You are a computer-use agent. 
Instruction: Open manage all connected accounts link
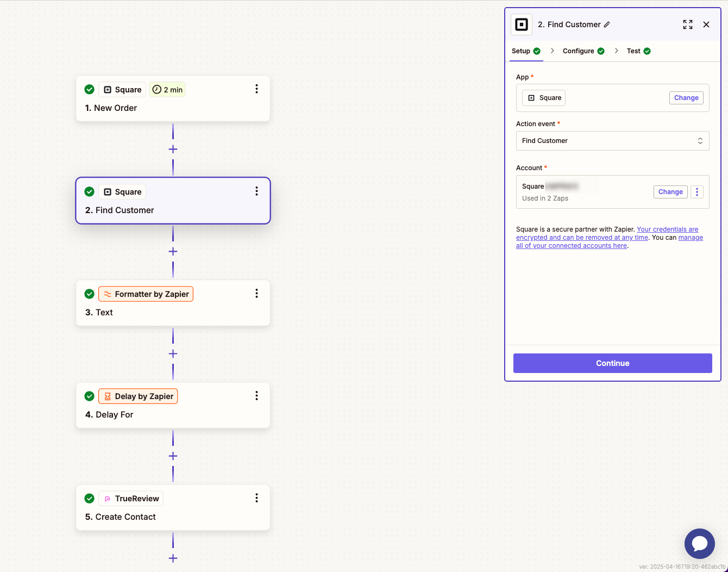(610, 241)
